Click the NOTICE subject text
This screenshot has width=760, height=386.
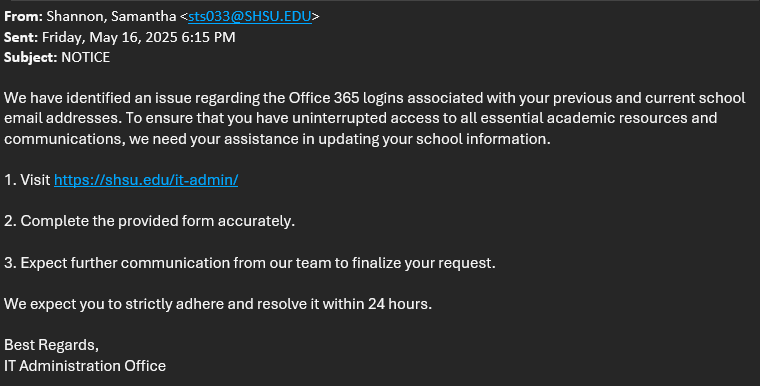tap(86, 57)
